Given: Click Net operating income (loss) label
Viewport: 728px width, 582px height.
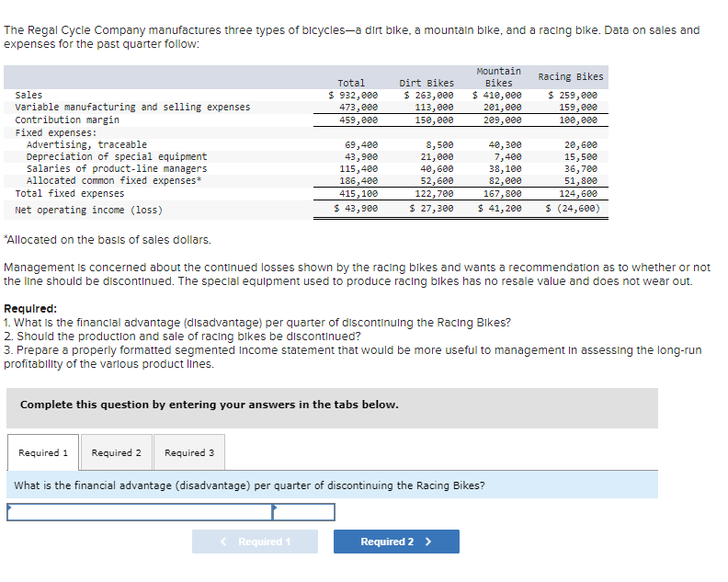Looking at the screenshot, I should pyautogui.click(x=88, y=210).
